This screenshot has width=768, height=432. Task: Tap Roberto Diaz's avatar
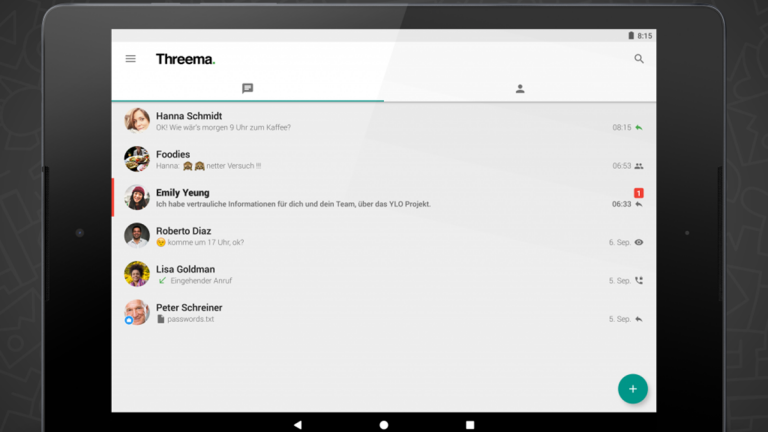[137, 236]
